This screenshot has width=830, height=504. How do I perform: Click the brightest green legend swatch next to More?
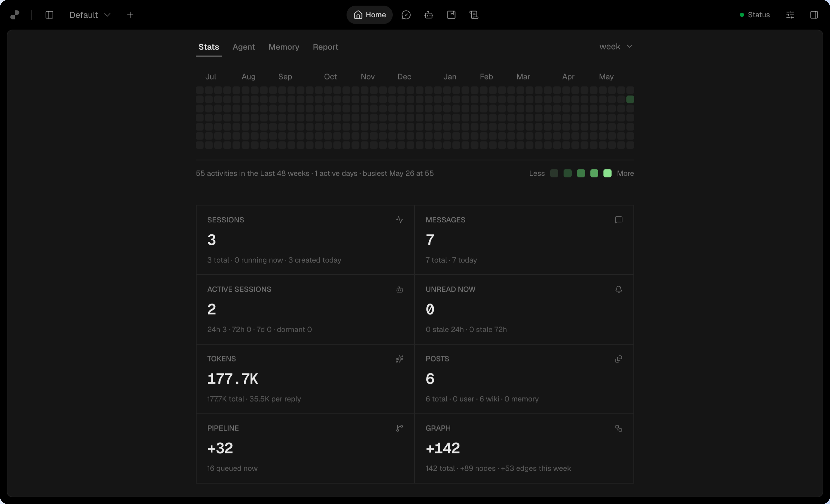click(608, 173)
